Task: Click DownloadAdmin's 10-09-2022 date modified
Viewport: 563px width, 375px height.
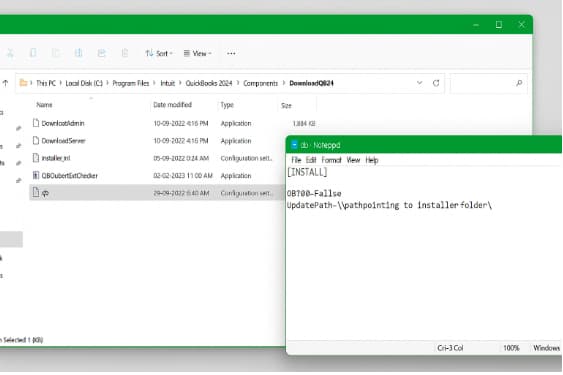Action: click(x=181, y=124)
